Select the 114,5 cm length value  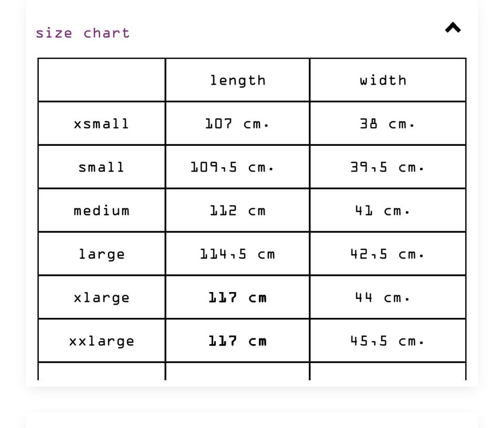[x=237, y=254]
